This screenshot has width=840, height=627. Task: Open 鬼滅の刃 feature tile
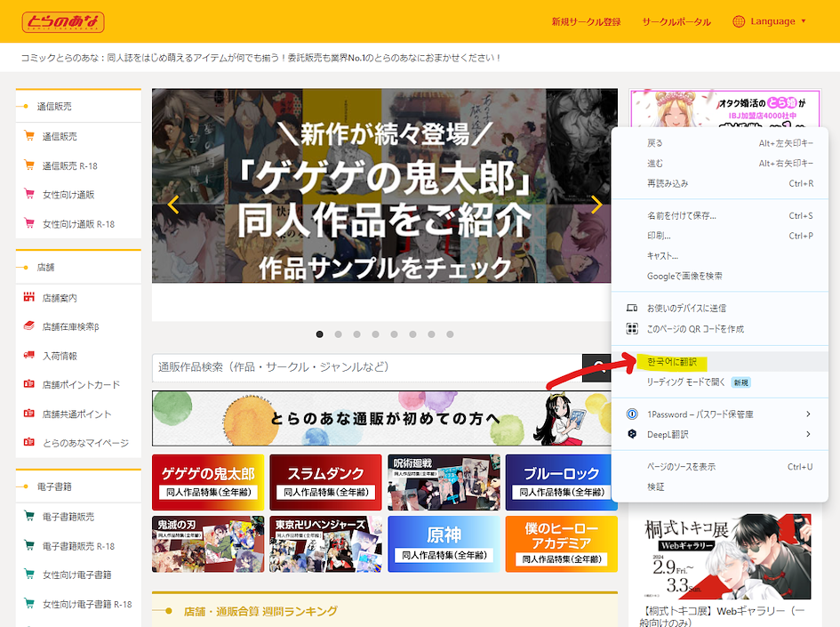pos(208,544)
